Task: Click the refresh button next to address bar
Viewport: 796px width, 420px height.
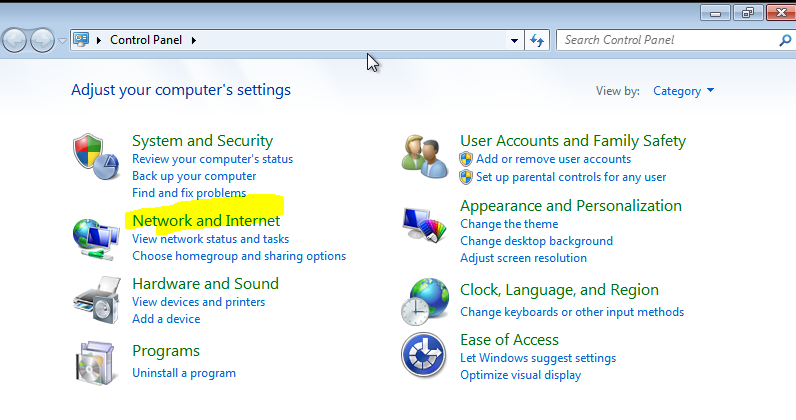Action: point(537,40)
